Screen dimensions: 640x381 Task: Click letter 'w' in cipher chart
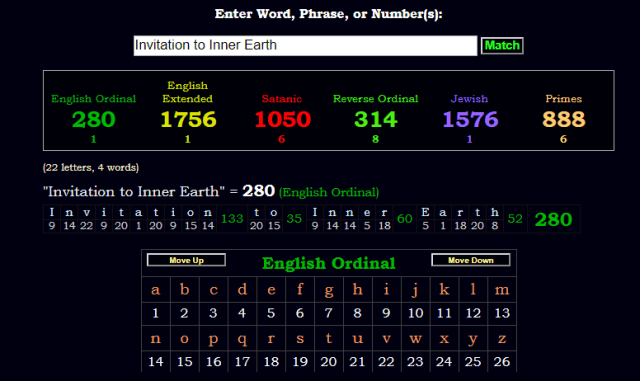pos(415,339)
